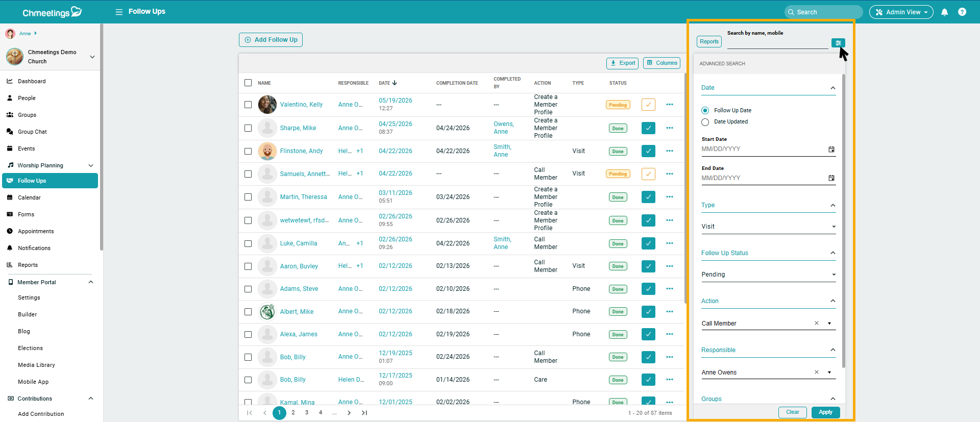The height and width of the screenshot is (422, 980).
Task: Click the Add Follow Up button
Action: [x=271, y=40]
